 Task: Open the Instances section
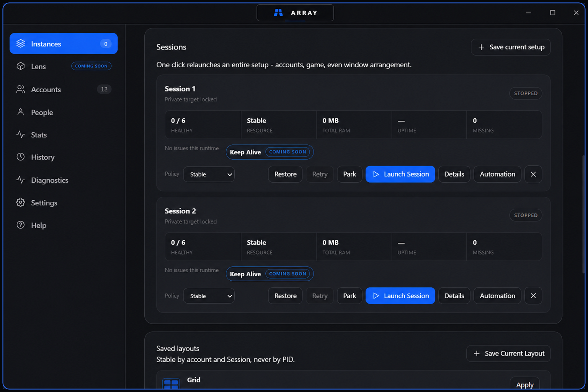click(64, 44)
